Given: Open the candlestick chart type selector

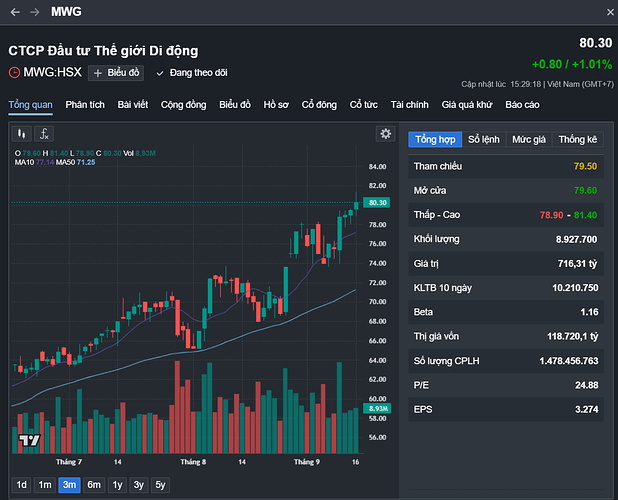Looking at the screenshot, I should coord(22,133).
